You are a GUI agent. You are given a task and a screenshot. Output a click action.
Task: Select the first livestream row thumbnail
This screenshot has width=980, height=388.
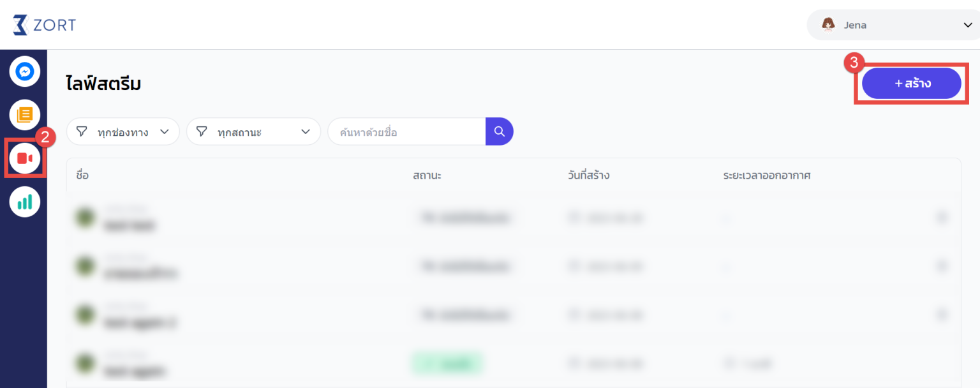tap(83, 218)
